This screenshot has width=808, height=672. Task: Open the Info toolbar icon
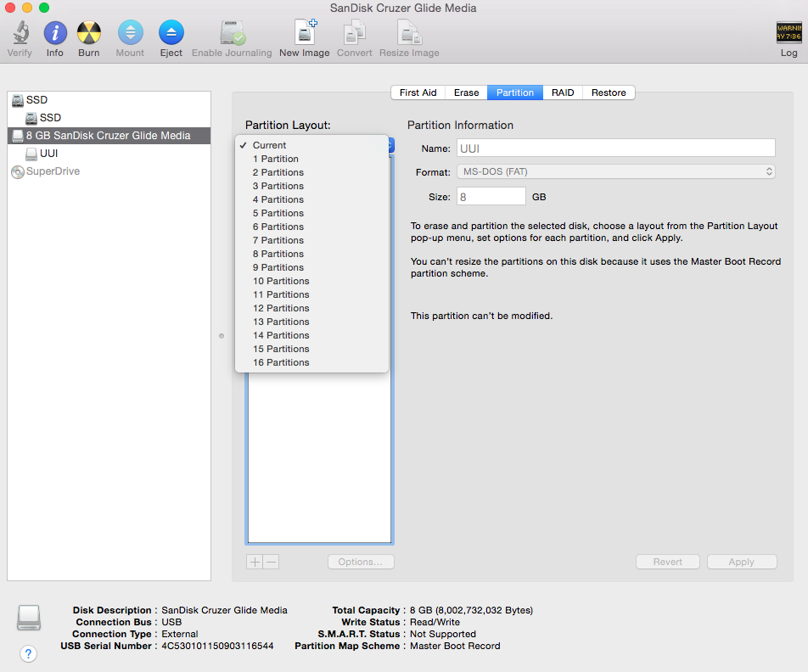[55, 33]
